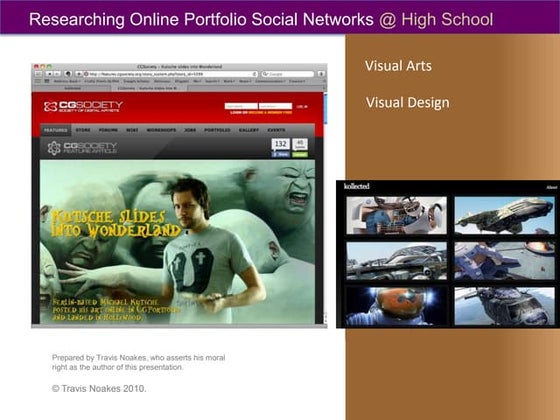This screenshot has width=560, height=420.
Task: Click the 132 share count bubble
Action: pos(281,144)
